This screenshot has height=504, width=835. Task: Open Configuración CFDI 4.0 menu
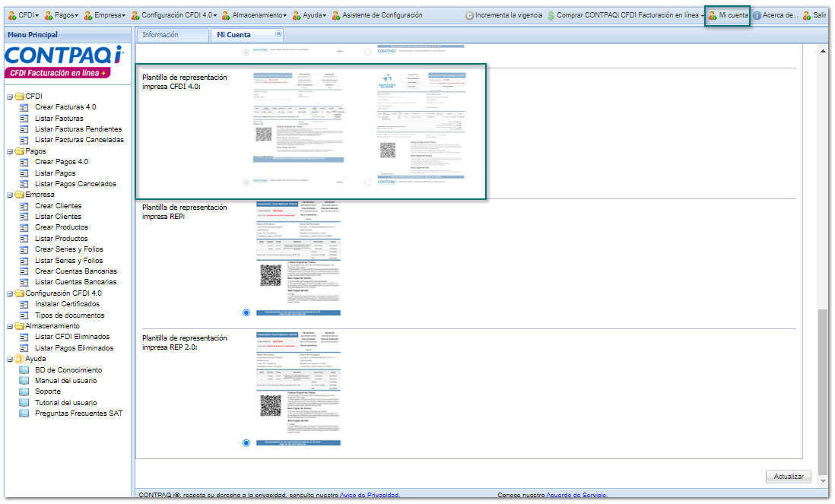pyautogui.click(x=173, y=15)
